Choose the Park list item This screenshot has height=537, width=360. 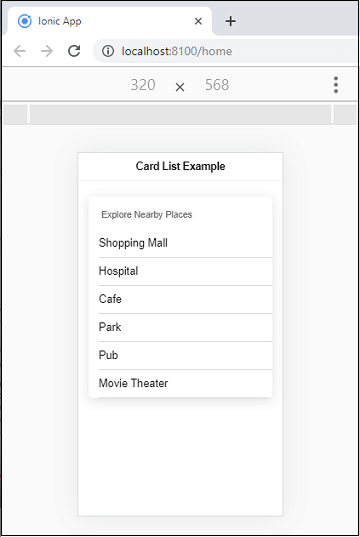click(x=181, y=327)
